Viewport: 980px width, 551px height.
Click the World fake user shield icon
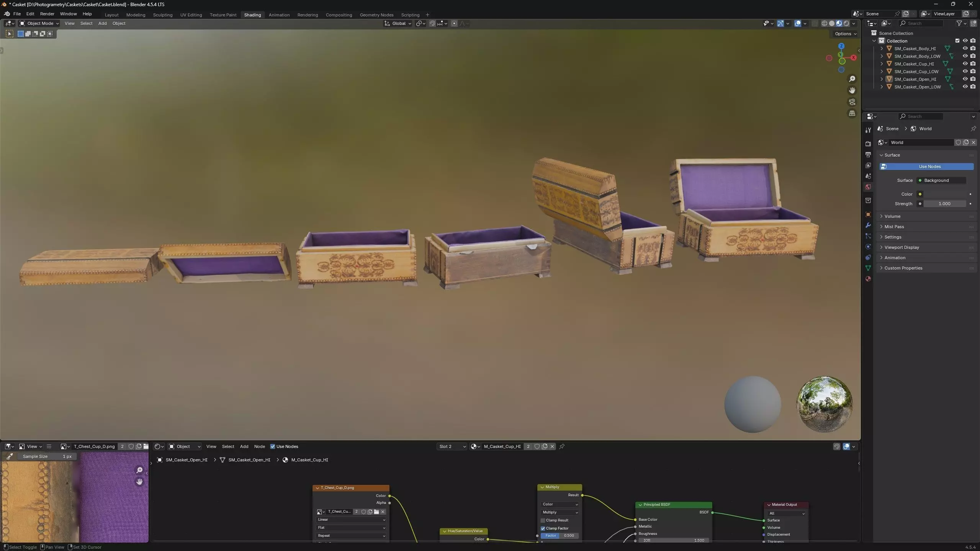pos(958,142)
